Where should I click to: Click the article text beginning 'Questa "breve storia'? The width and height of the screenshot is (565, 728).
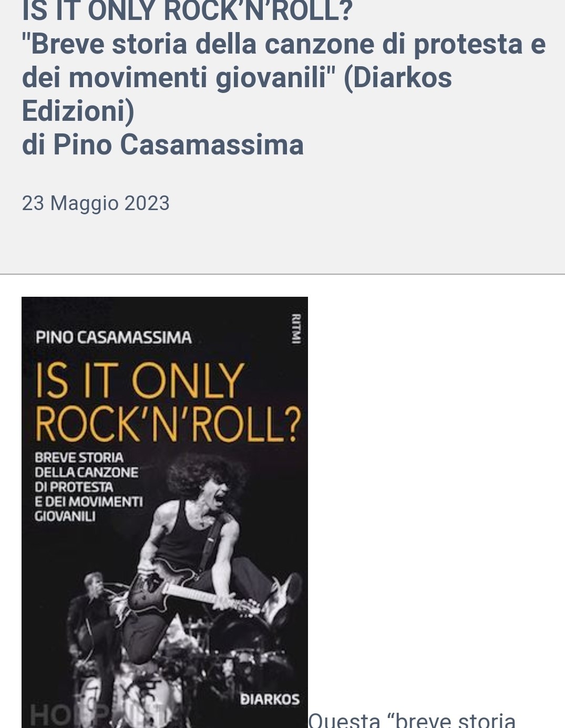(x=412, y=720)
